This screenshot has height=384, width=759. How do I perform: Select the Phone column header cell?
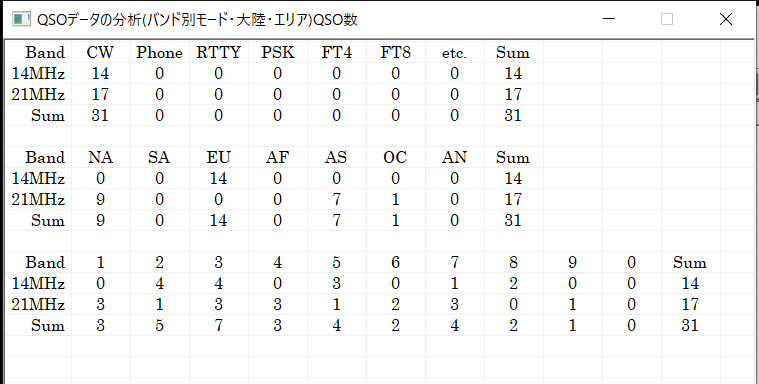pos(160,52)
